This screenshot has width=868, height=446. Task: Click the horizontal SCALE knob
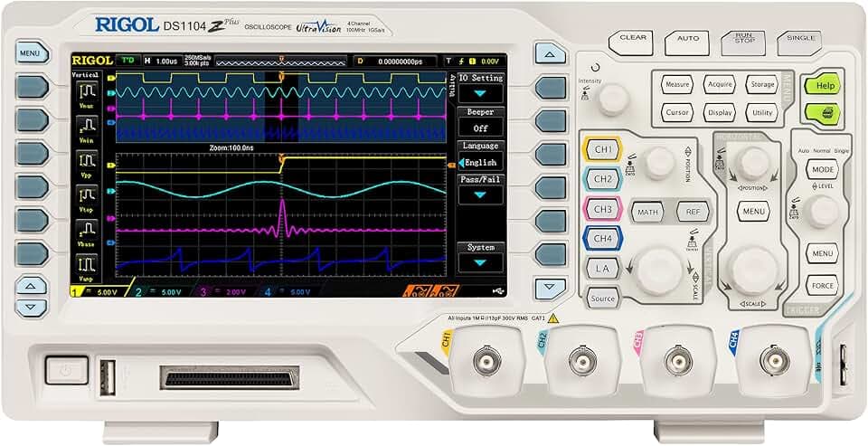(x=752, y=270)
